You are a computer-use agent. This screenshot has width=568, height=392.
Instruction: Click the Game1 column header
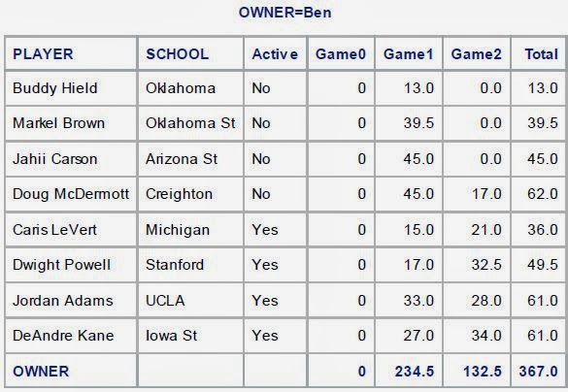[x=409, y=53]
